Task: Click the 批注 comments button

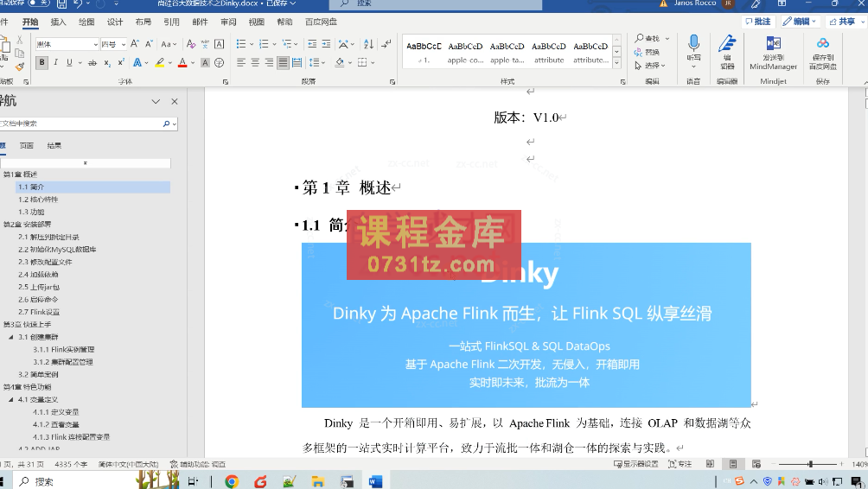Action: pos(758,22)
